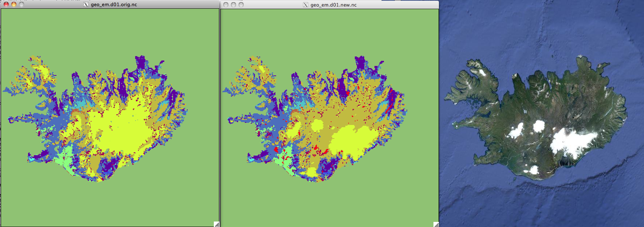Close the geo_em.d01.orig.nc window
This screenshot has height=227, width=644.
point(6,4)
